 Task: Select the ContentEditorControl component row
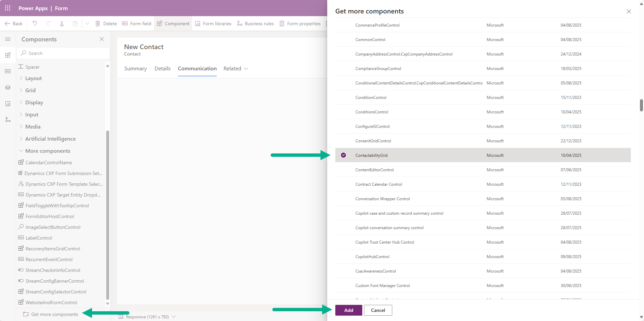click(374, 170)
